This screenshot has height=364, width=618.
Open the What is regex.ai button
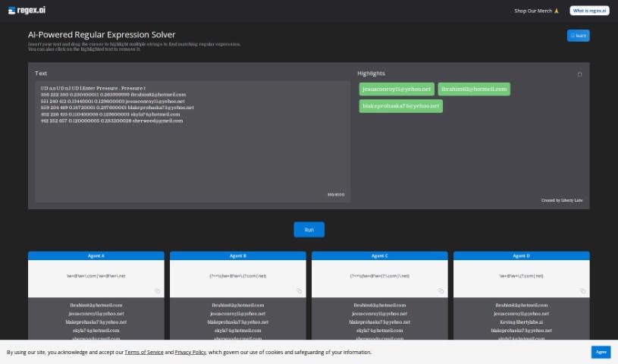(x=589, y=11)
